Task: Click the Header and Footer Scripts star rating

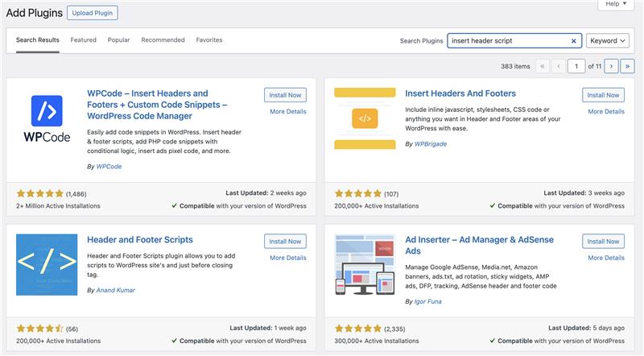Action: pos(39,329)
